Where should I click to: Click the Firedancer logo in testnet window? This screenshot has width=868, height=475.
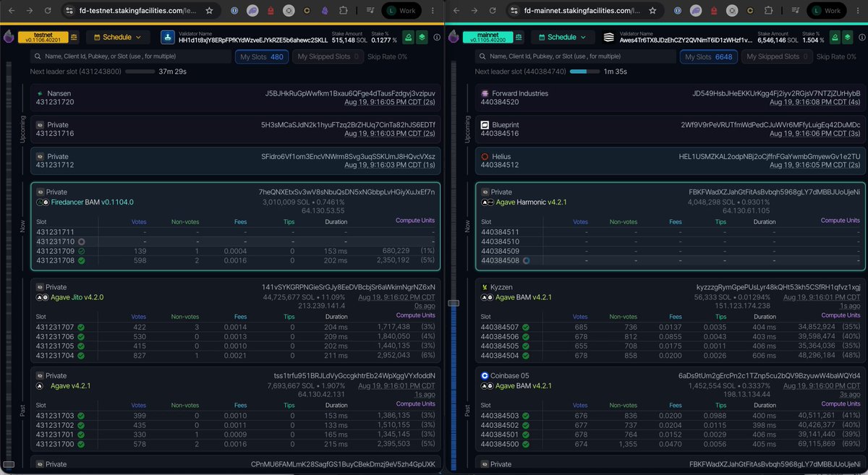tap(9, 37)
